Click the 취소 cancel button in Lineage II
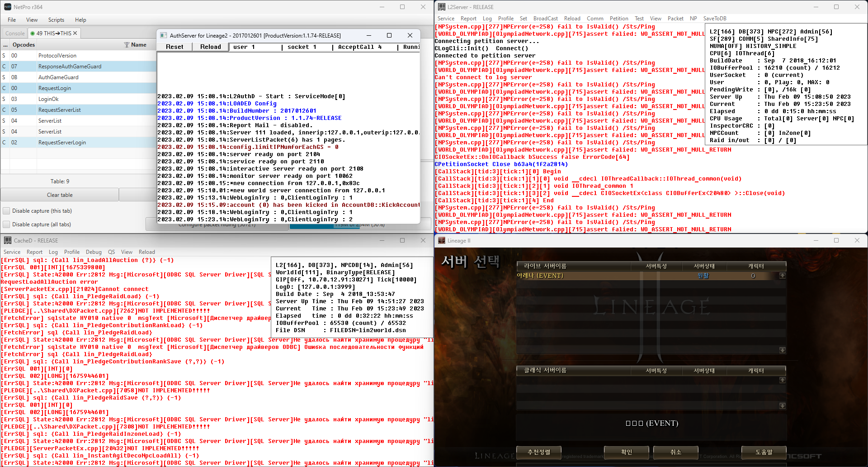Viewport: 868px width, 467px height. (676, 452)
